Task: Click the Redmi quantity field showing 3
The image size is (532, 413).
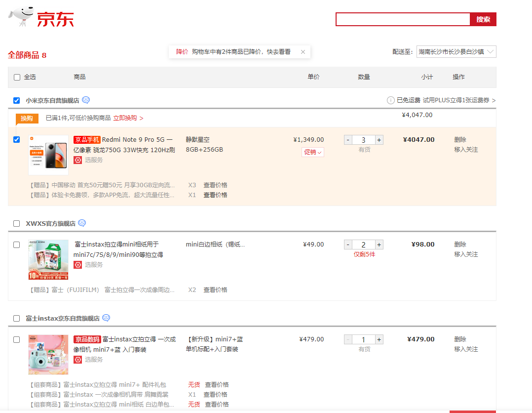Action: 363,140
